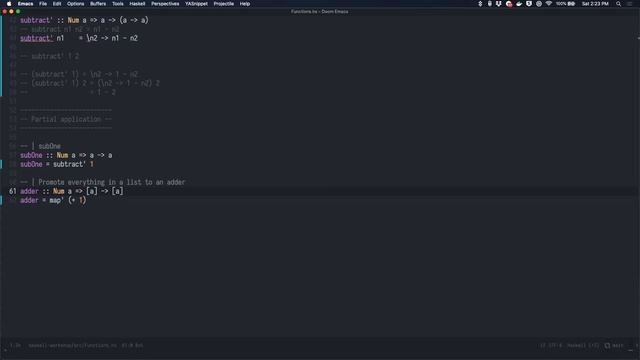Click the (a -> a) in subtract' signature
This screenshot has width=640, height=360.
click(134, 20)
